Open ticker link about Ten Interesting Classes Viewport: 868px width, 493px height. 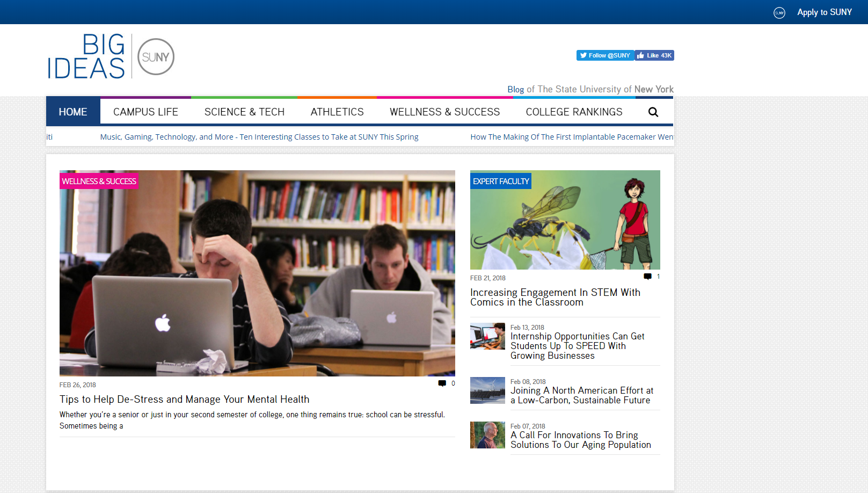(259, 137)
